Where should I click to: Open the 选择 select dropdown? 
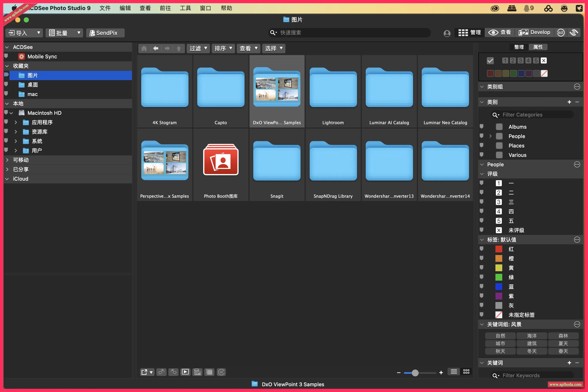point(274,48)
